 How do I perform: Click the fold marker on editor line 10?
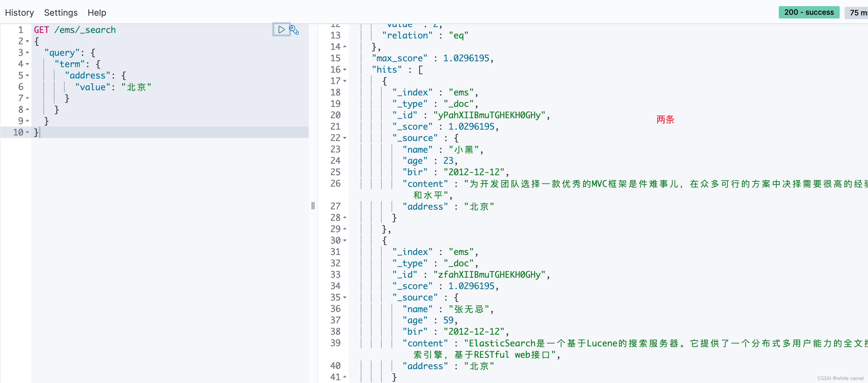[x=28, y=132]
